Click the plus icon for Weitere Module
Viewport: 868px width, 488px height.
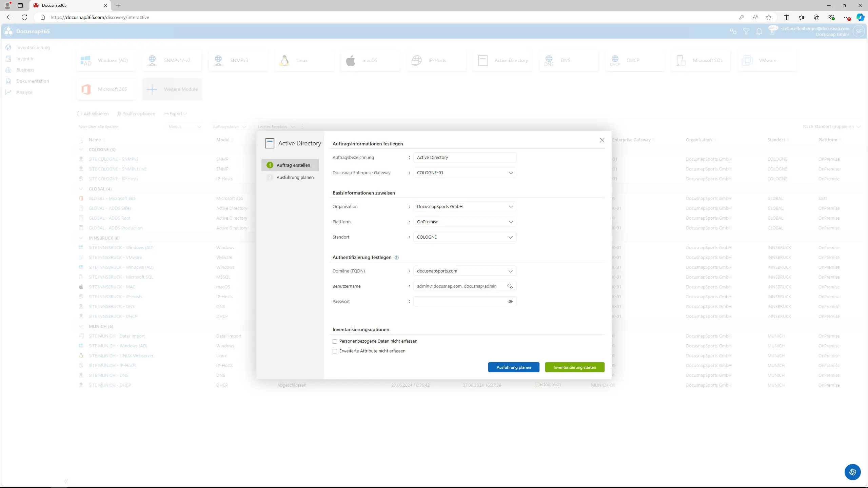click(152, 89)
